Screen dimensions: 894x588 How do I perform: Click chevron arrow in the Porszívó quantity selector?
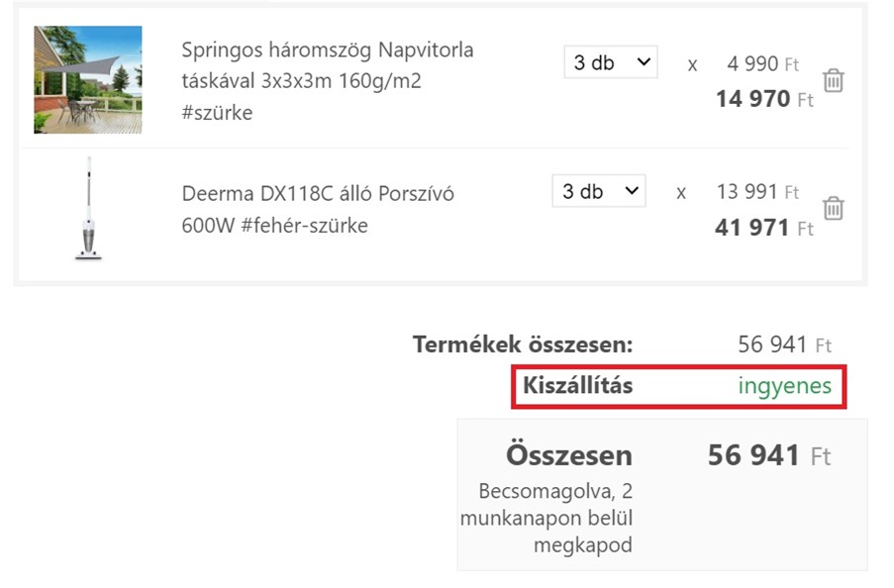(632, 190)
